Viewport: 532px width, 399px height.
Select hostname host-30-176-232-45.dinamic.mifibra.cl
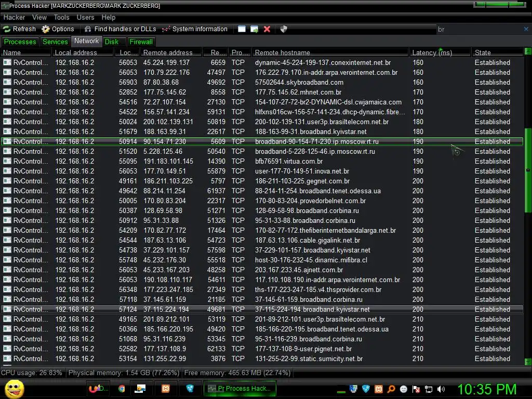coord(311,260)
